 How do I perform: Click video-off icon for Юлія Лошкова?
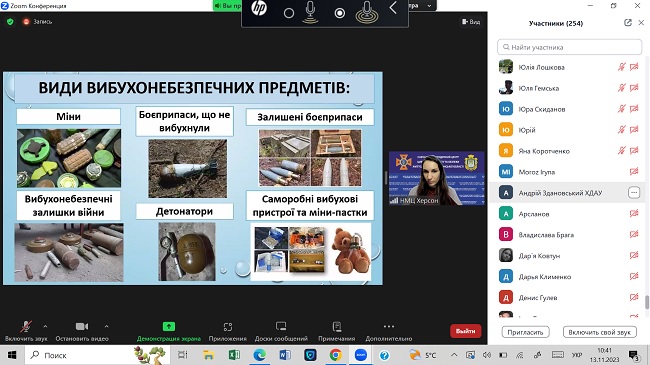coord(634,67)
